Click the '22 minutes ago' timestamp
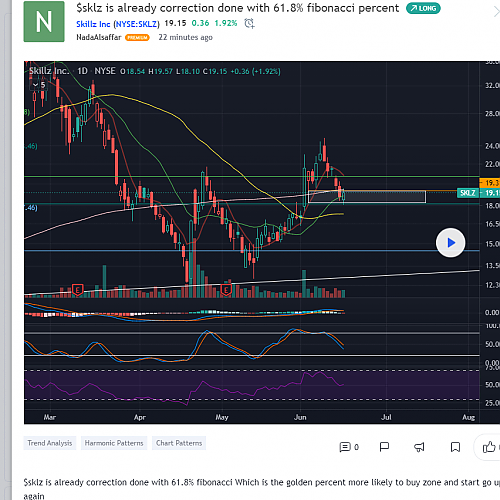Screen dimensions: 500x500 [185, 37]
